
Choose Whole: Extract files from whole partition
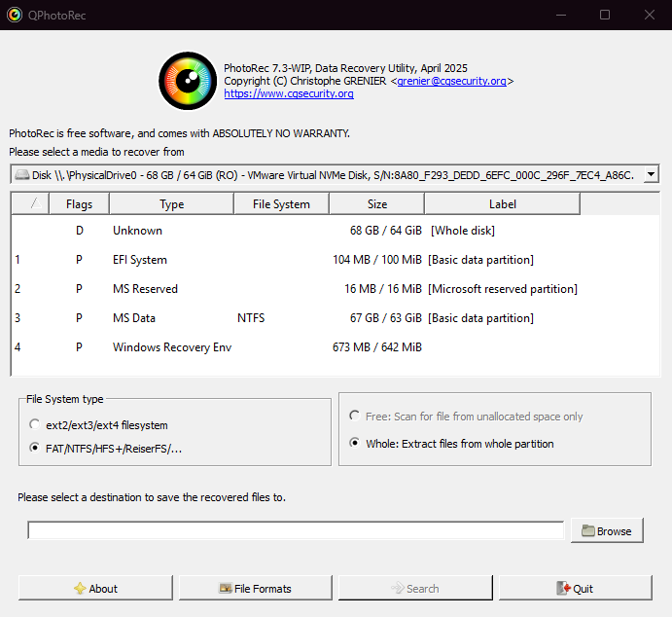pos(355,444)
